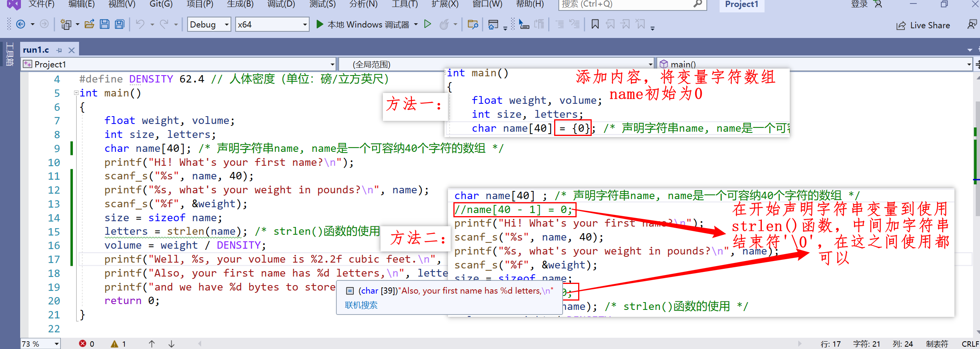The width and height of the screenshot is (980, 349).
Task: Collapse the main() function outline
Action: [x=76, y=93]
